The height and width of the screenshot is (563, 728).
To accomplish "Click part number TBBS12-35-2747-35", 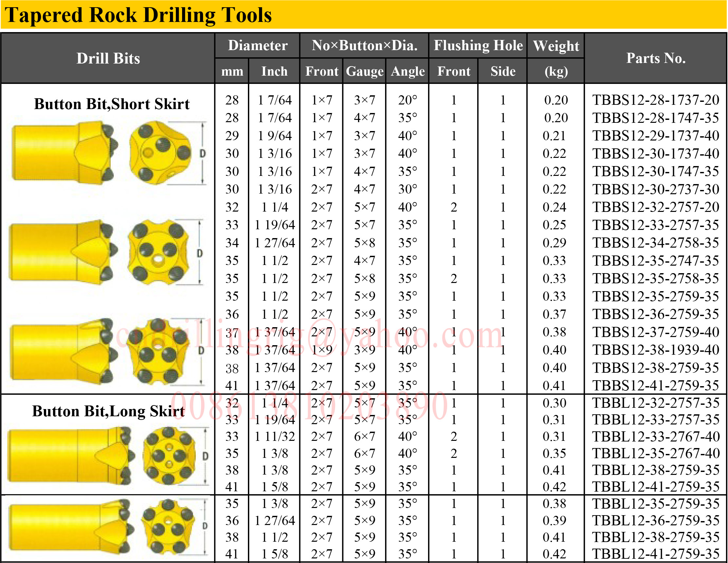I will click(655, 261).
